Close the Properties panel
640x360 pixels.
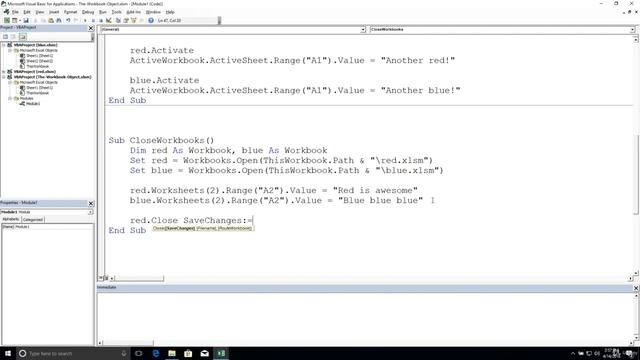click(x=91, y=203)
